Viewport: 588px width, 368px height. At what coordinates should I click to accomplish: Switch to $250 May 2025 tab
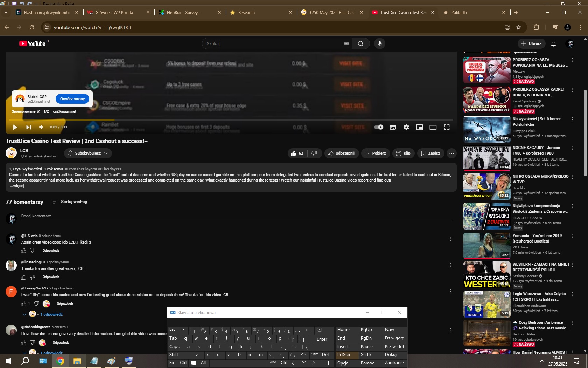point(332,12)
